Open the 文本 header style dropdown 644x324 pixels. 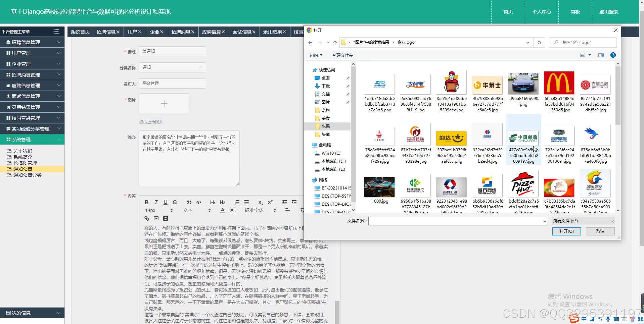tap(197, 210)
